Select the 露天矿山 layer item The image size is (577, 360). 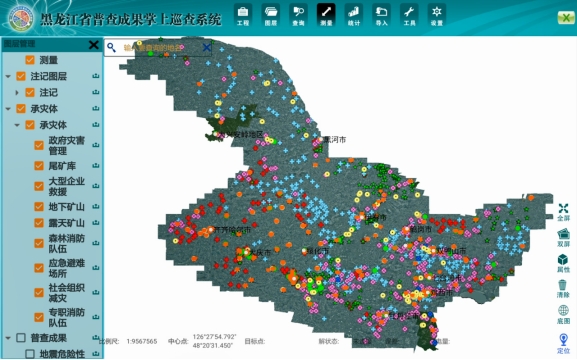[x=66, y=223]
